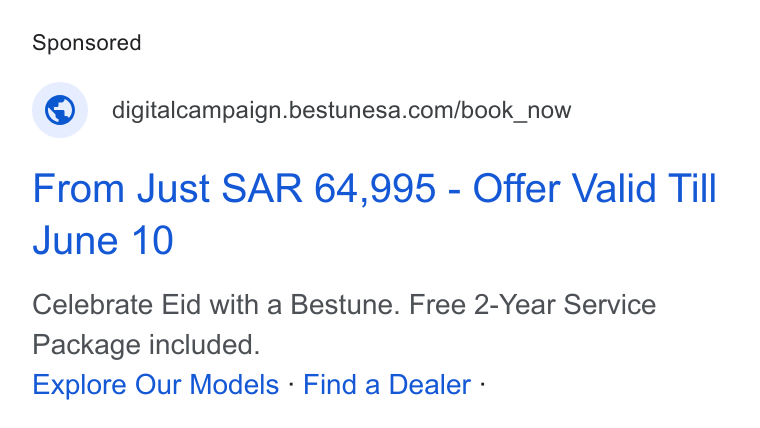Click the 'June 10' headline line
This screenshot has width=760, height=428.
click(x=103, y=240)
